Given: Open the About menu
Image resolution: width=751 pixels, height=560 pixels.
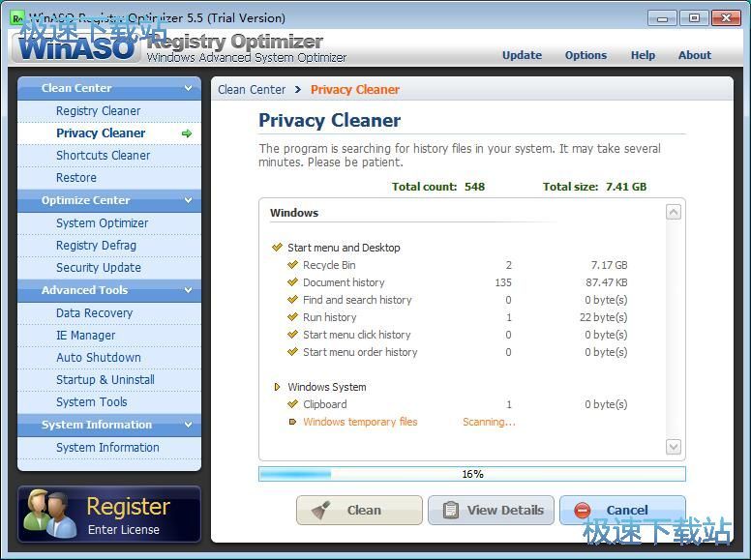Looking at the screenshot, I should click(x=695, y=55).
